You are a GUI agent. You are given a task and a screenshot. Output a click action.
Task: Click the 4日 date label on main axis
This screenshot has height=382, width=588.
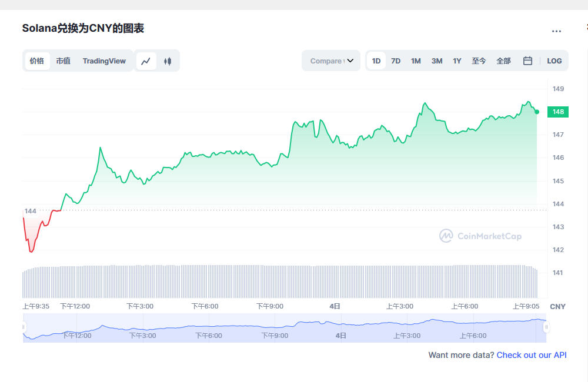(335, 306)
